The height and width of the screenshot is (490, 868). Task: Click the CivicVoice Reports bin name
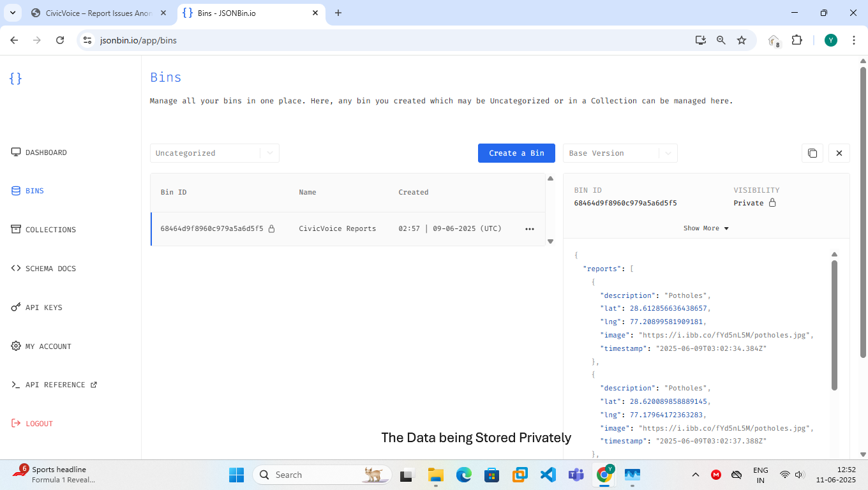(338, 228)
